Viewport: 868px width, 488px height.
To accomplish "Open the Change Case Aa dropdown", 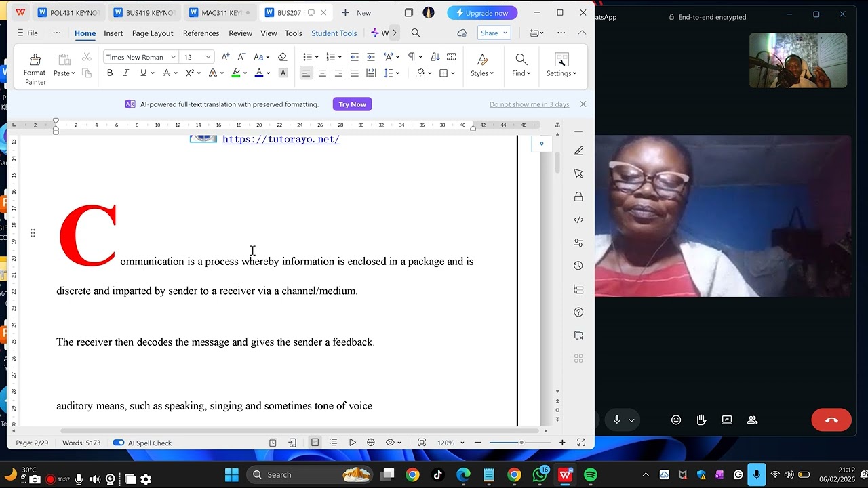I will 261,57.
